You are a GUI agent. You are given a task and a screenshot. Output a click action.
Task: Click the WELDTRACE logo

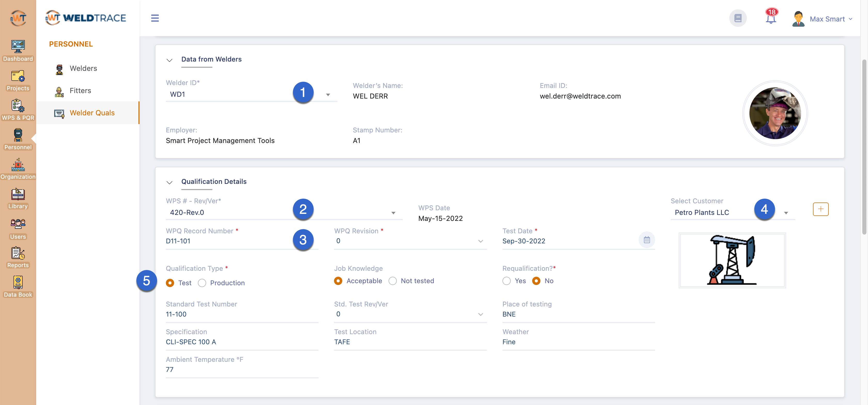86,18
